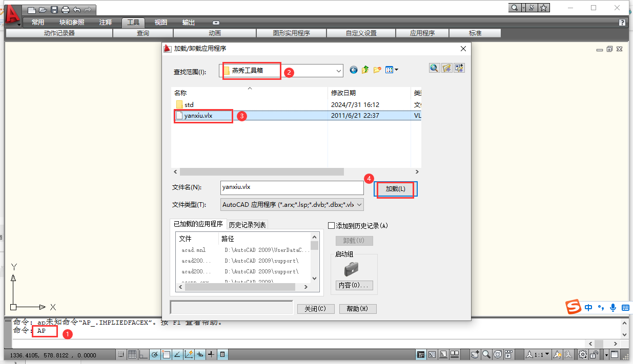Open the 文件类型 dropdown list

(359, 205)
